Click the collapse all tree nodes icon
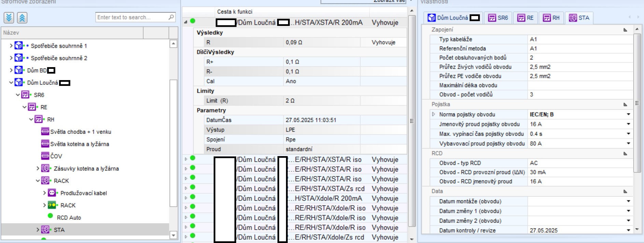Screen dimensions: 644x243 click(x=22, y=17)
